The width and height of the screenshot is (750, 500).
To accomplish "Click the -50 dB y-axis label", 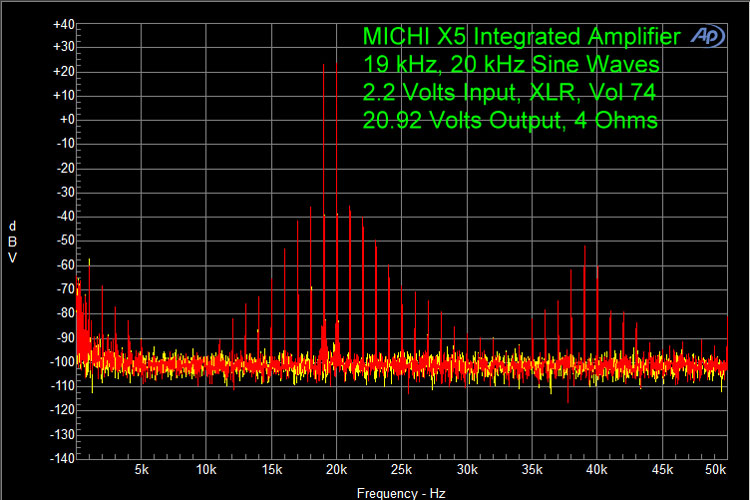I will [x=64, y=240].
